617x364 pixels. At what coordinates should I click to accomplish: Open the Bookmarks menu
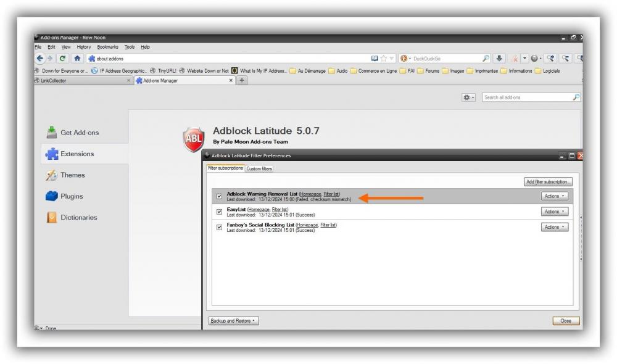coord(107,47)
